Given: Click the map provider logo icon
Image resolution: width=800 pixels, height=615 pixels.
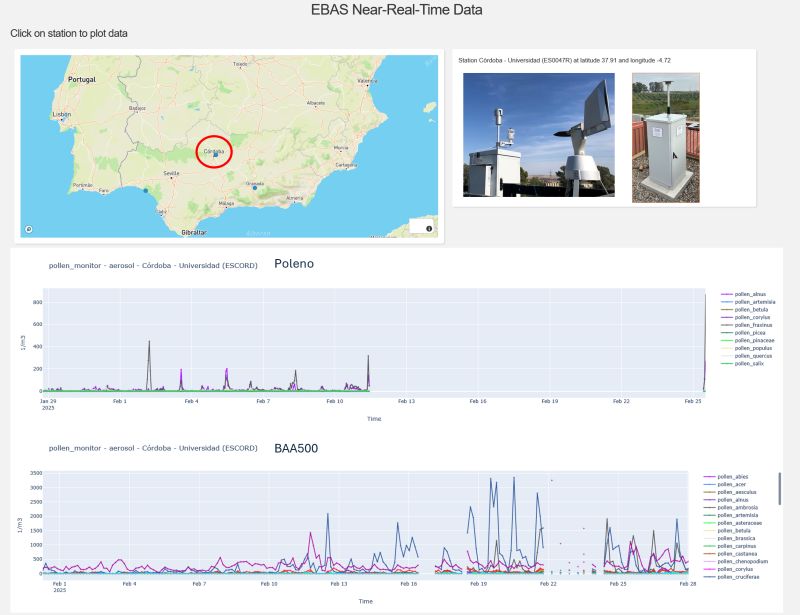Looking at the screenshot, I should (29, 229).
